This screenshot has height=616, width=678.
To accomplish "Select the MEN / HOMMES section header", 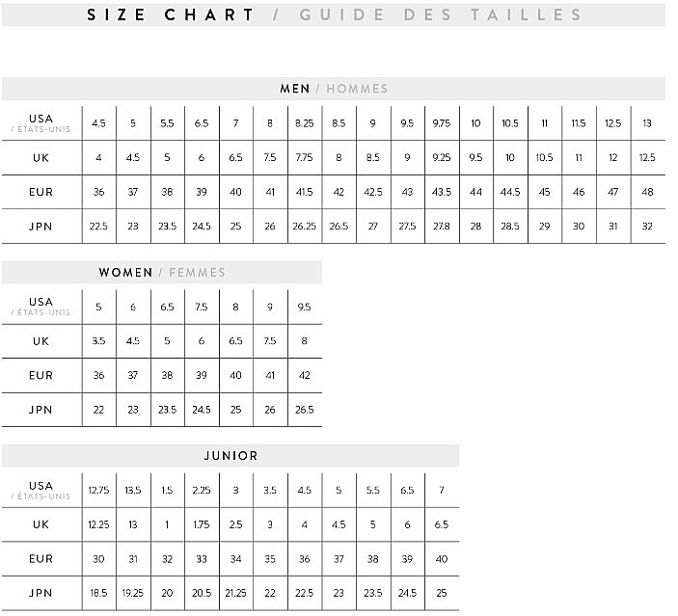I will click(x=334, y=89).
